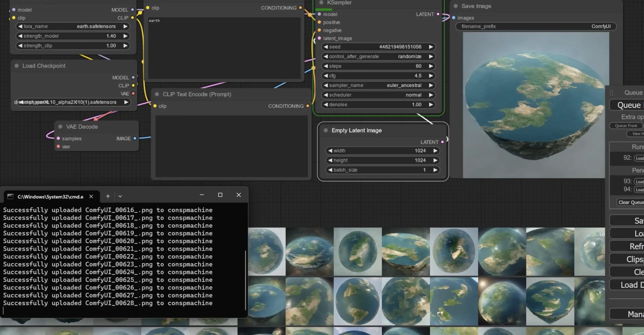Collapse the Load Checkpoint node via its dot

tap(17, 66)
